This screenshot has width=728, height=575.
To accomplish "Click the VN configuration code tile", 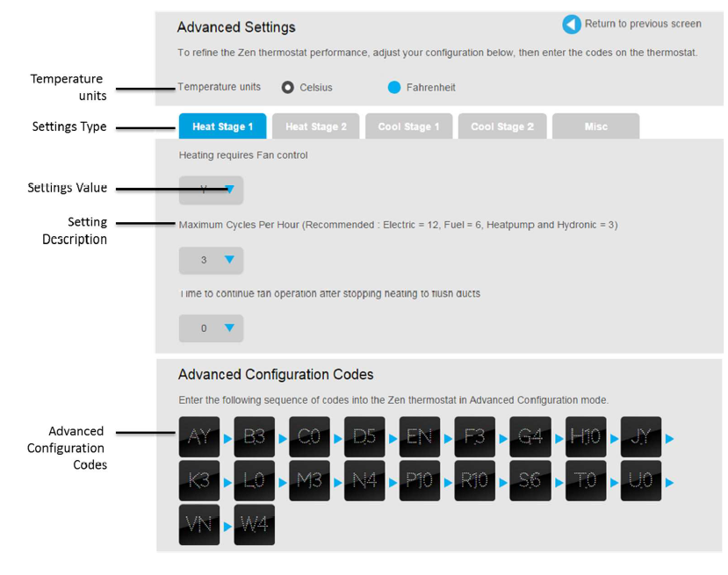I will point(199,525).
